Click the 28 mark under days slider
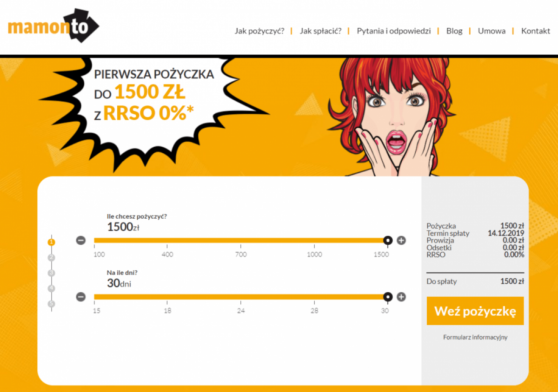This screenshot has height=392, width=558. point(314,311)
